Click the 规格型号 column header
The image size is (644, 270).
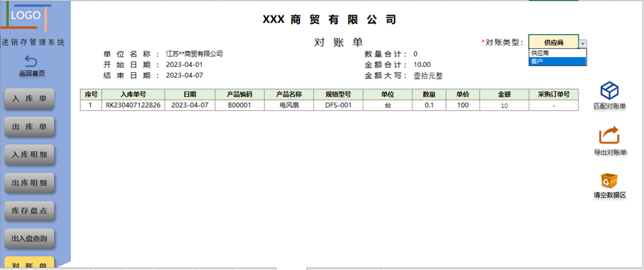pos(339,94)
